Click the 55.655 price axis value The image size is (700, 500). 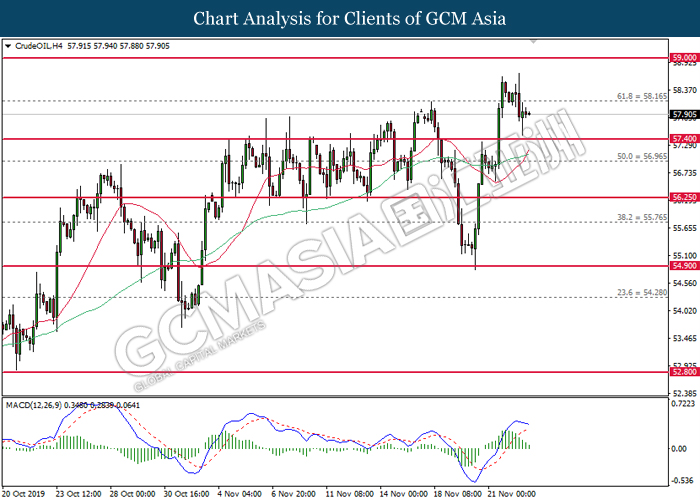(684, 228)
